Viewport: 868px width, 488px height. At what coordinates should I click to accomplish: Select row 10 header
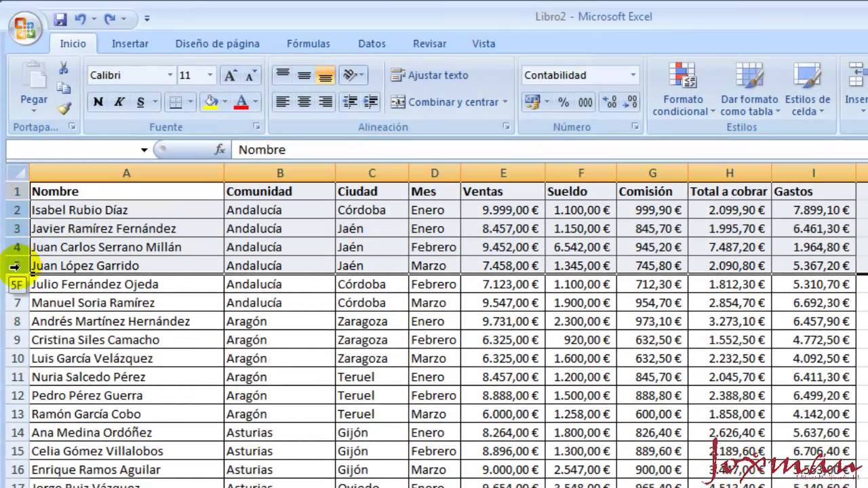click(18, 359)
